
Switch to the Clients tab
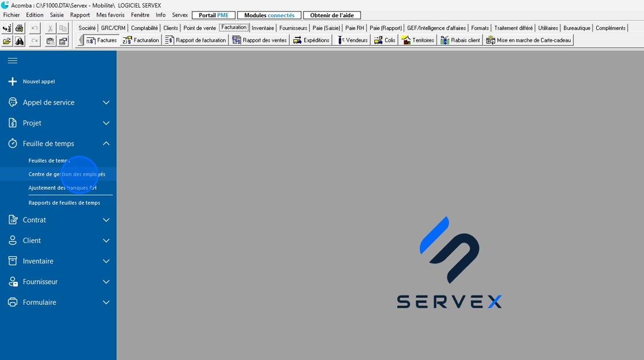170,28
